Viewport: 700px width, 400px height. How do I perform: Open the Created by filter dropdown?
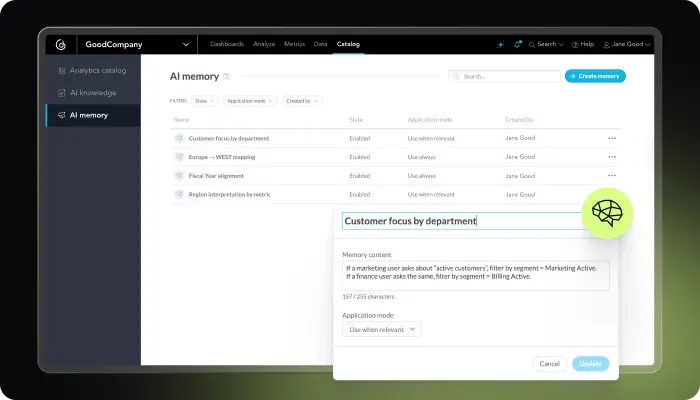click(x=302, y=101)
